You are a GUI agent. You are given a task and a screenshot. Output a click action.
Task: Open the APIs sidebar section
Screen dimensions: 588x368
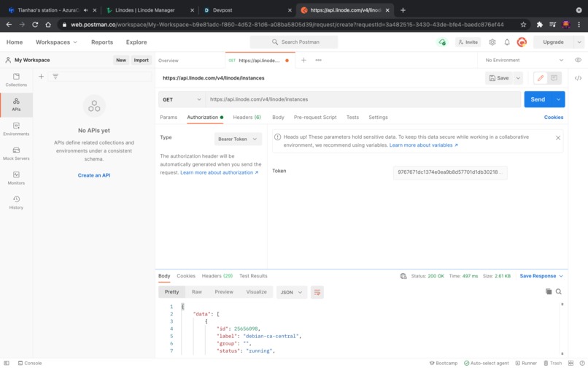[16, 104]
